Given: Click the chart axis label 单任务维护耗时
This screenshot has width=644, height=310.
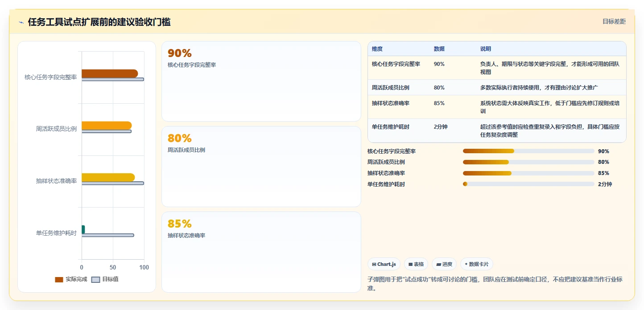Looking at the screenshot, I should pyautogui.click(x=57, y=233).
